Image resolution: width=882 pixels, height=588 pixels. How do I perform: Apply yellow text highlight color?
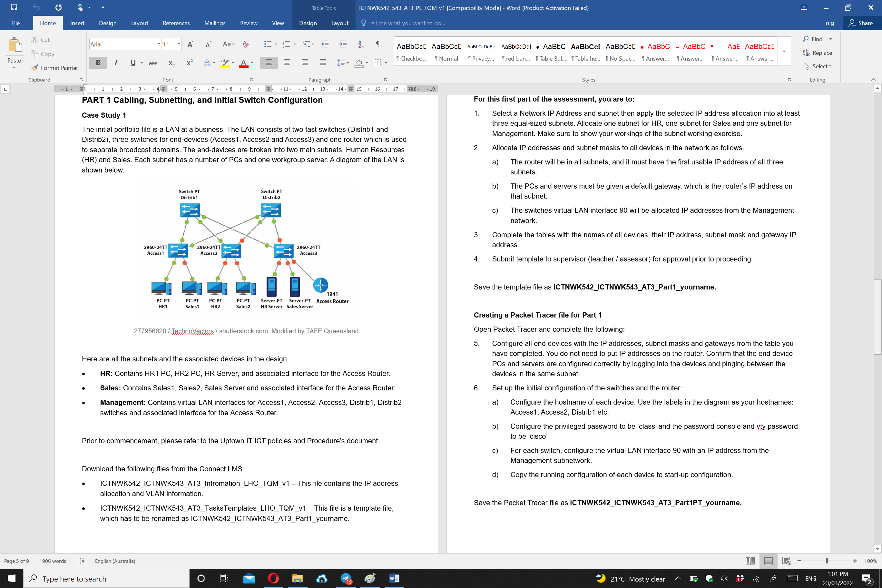tap(225, 63)
